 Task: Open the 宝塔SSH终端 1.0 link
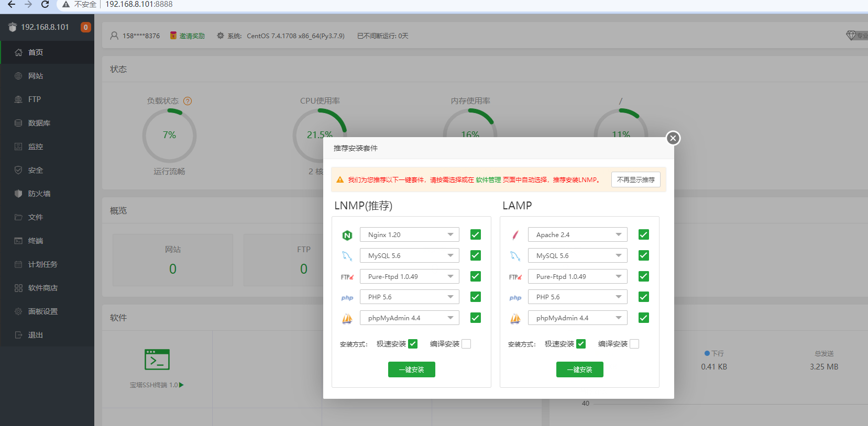coord(157,385)
